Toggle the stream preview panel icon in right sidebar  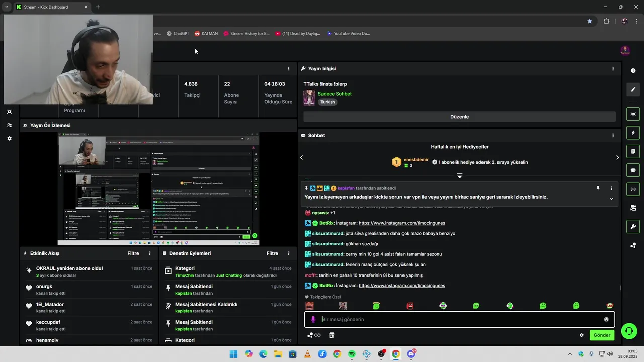(x=633, y=114)
